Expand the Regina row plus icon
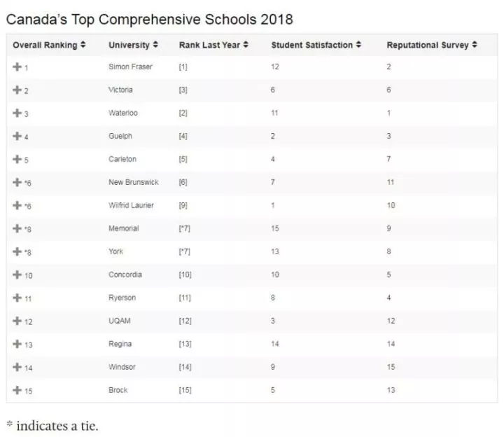This screenshot has height=437, width=504. [17, 344]
